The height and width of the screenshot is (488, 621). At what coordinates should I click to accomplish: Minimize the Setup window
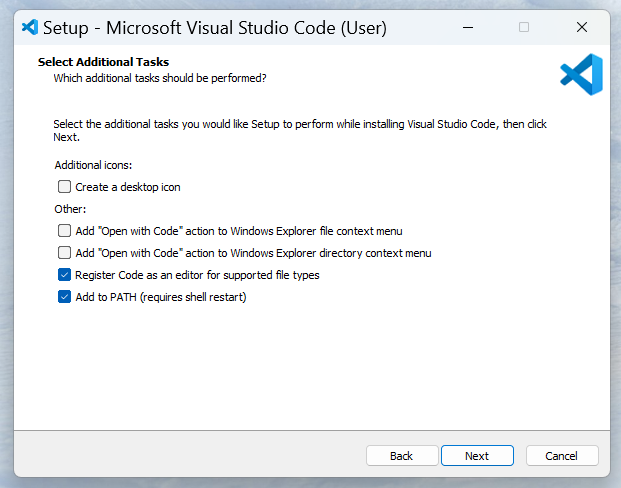[468, 27]
